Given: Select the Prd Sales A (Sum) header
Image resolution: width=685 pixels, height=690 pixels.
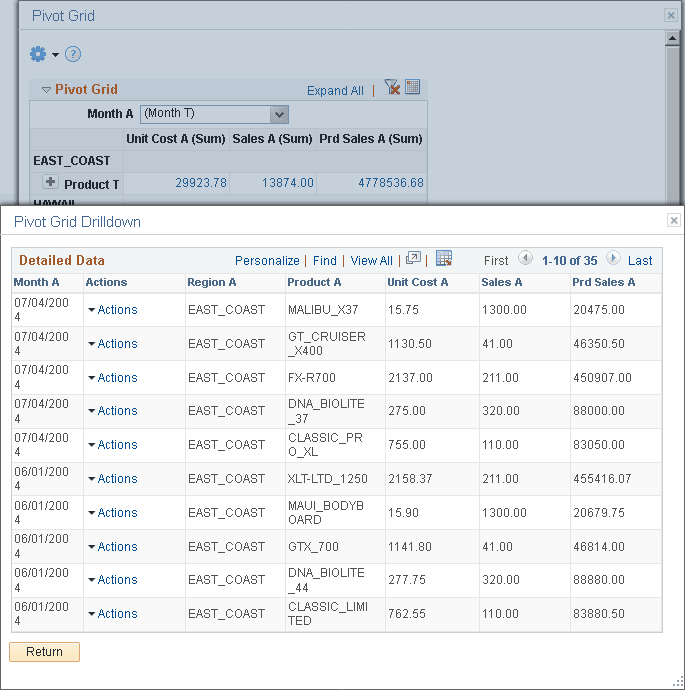Looking at the screenshot, I should (371, 139).
